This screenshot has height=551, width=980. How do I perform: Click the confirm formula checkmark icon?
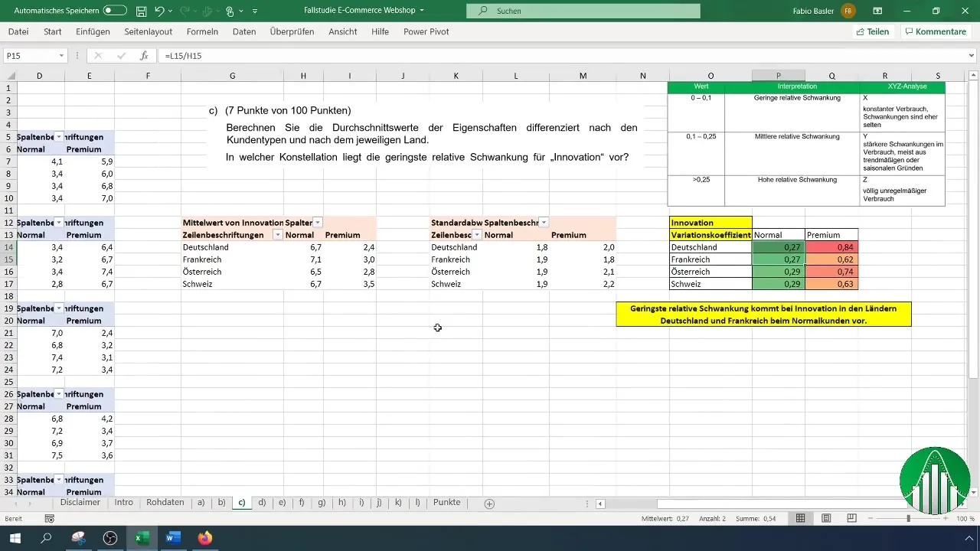pos(121,56)
